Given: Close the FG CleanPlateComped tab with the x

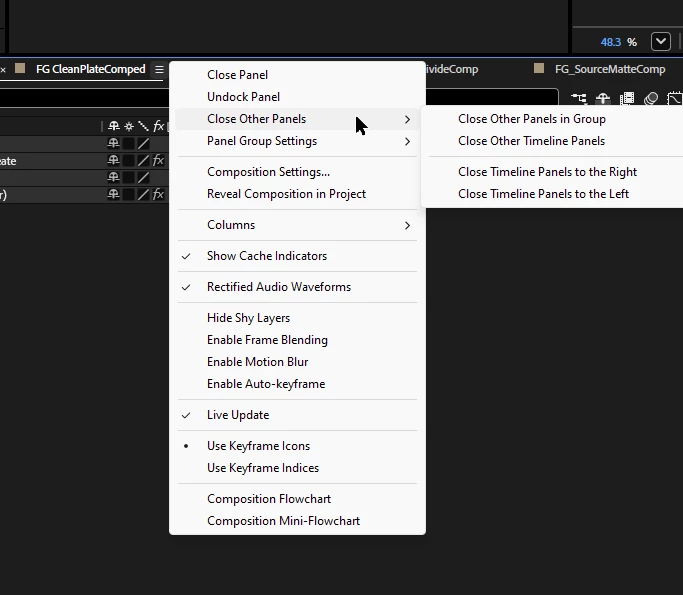Looking at the screenshot, I should click(3, 70).
